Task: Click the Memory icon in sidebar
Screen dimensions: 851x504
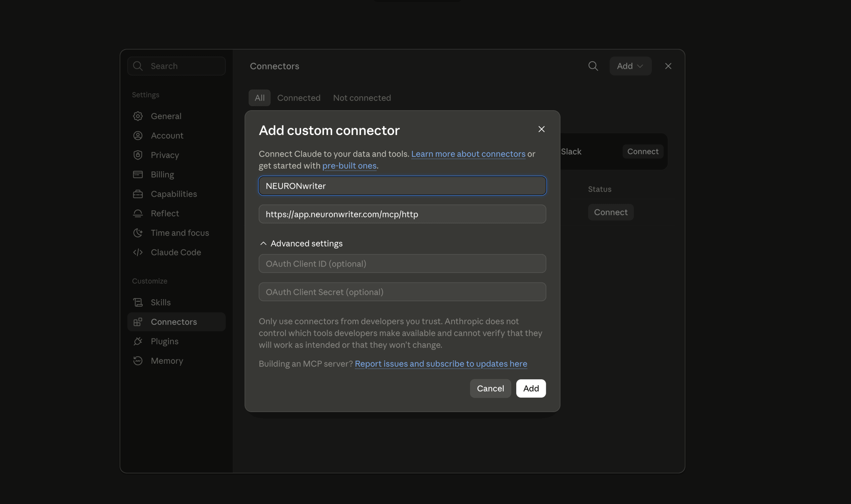Action: [x=138, y=361]
